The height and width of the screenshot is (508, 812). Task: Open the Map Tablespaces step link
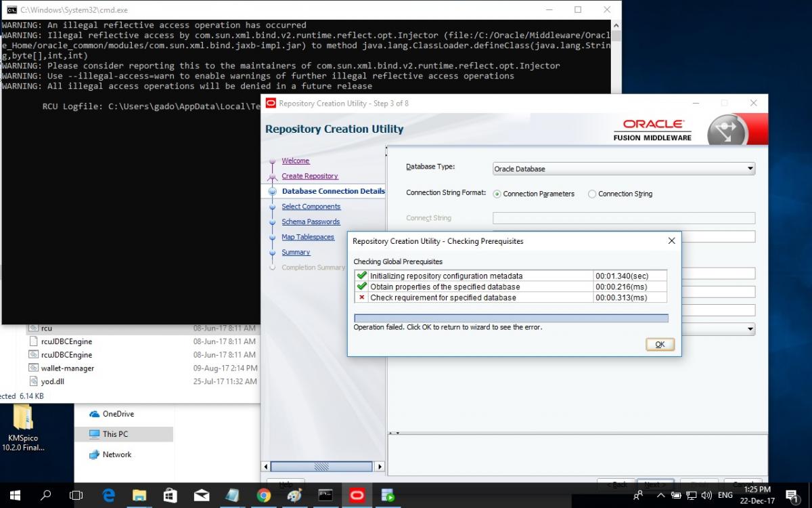point(308,237)
